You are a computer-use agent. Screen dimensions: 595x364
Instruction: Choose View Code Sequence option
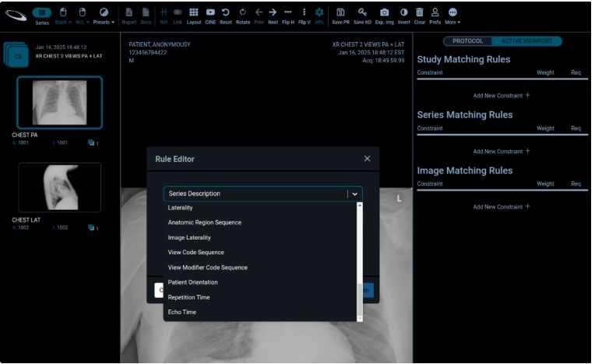(x=260, y=252)
